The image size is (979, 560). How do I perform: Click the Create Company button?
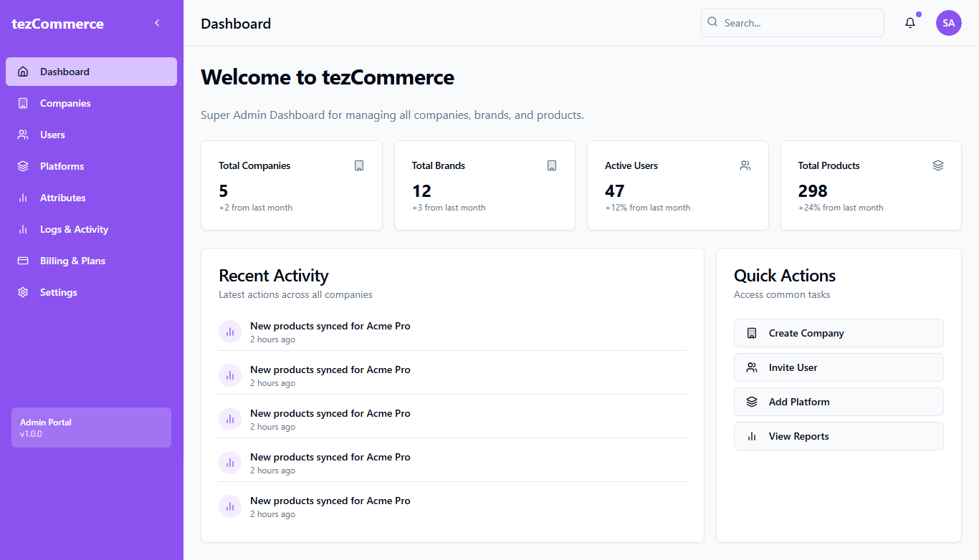point(839,333)
